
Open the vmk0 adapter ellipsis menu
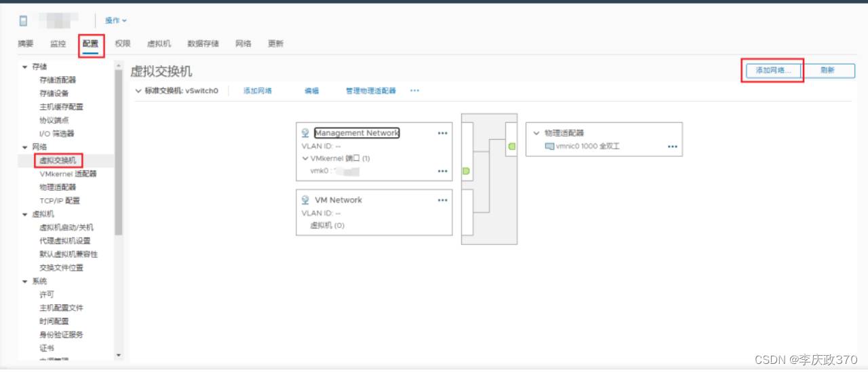pos(442,171)
